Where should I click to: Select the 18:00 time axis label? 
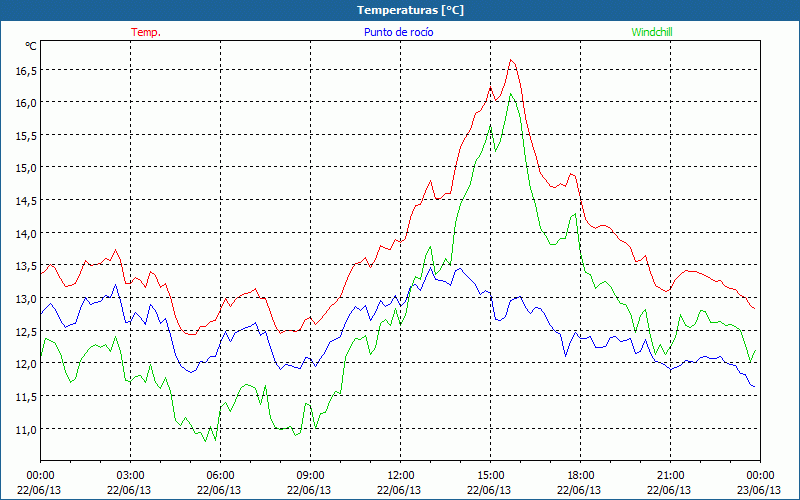coord(580,475)
